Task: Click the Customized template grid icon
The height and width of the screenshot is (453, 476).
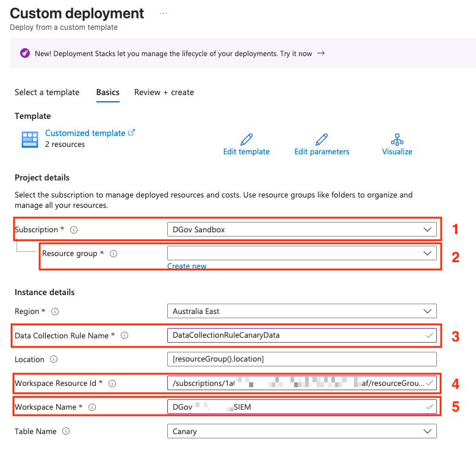Action: click(x=30, y=139)
